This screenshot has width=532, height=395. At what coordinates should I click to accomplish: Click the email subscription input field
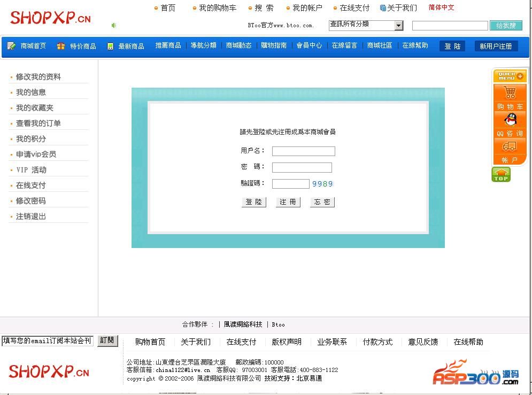(x=48, y=341)
